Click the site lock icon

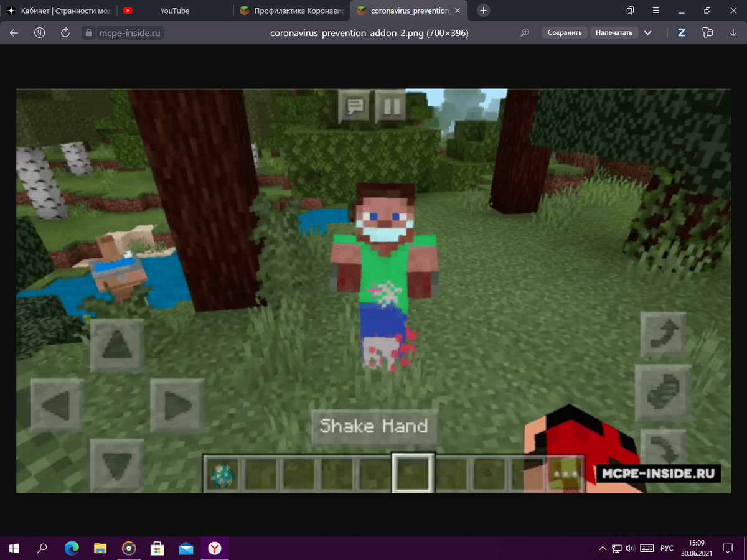pyautogui.click(x=88, y=33)
